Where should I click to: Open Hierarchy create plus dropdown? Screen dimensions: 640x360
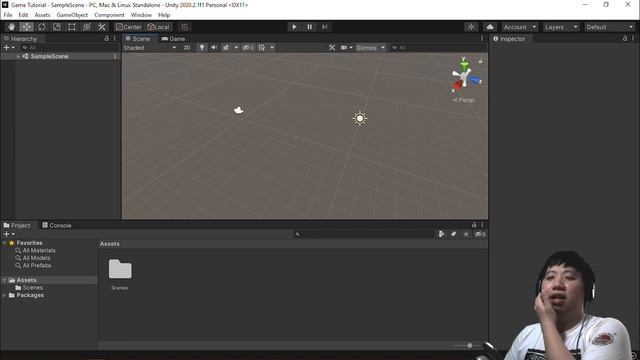tap(9, 48)
